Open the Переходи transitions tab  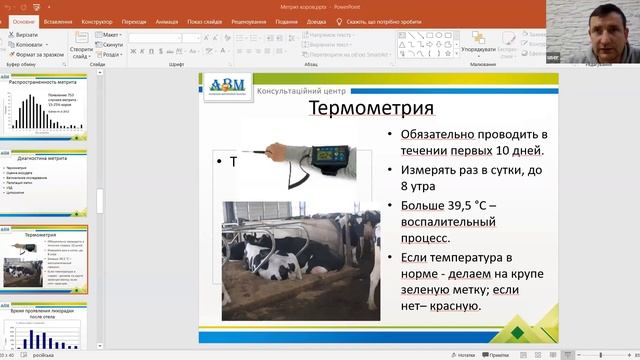[134, 22]
